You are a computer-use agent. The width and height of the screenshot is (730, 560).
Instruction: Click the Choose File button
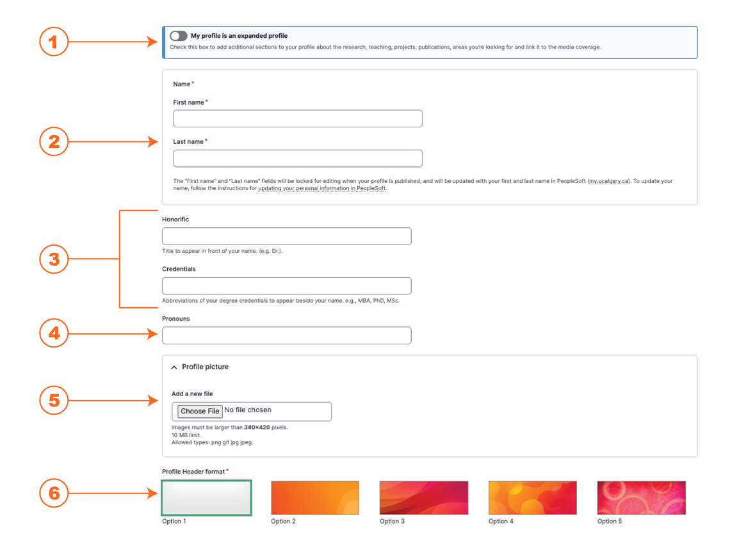[x=199, y=412]
